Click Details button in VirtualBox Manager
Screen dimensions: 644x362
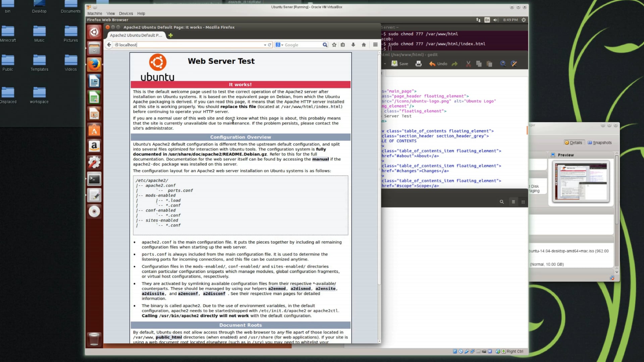tap(574, 142)
